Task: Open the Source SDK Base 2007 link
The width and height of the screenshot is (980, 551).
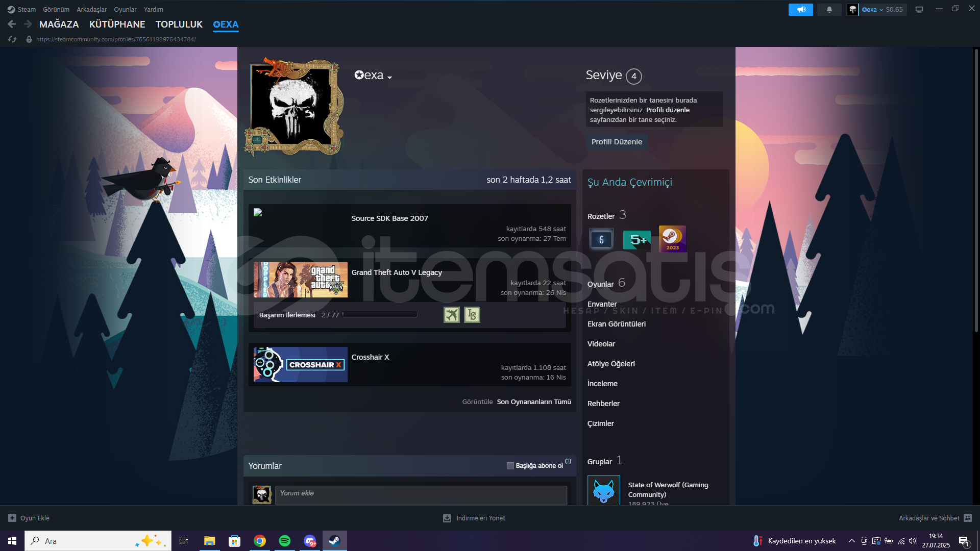Action: click(x=390, y=218)
